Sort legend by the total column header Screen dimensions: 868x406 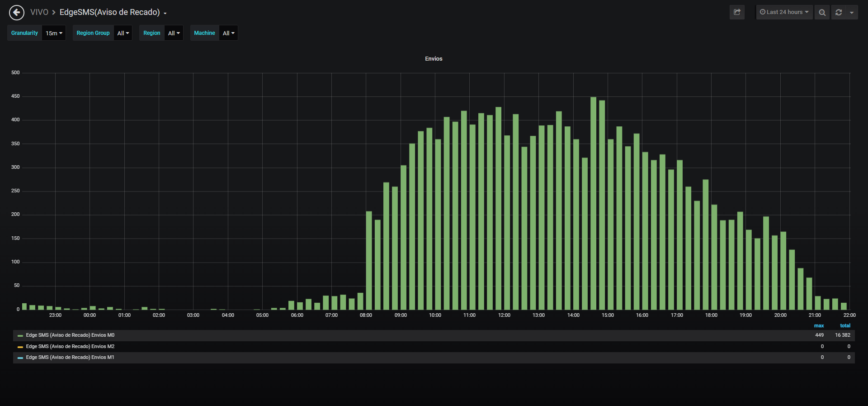(845, 326)
